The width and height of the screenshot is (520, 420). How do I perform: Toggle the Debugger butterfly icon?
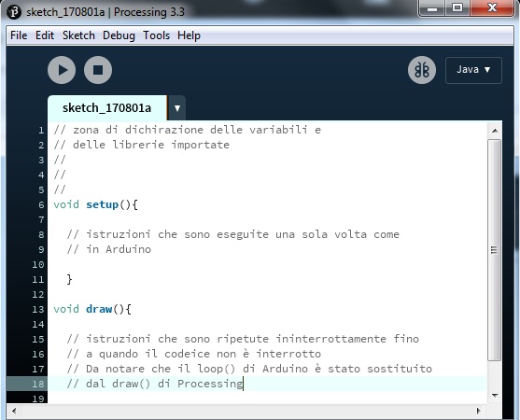pos(422,70)
